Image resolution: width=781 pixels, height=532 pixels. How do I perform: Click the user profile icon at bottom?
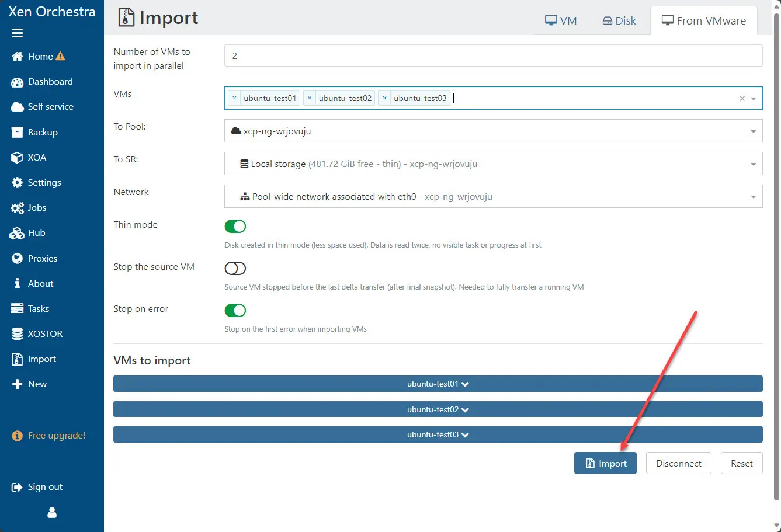(52, 513)
